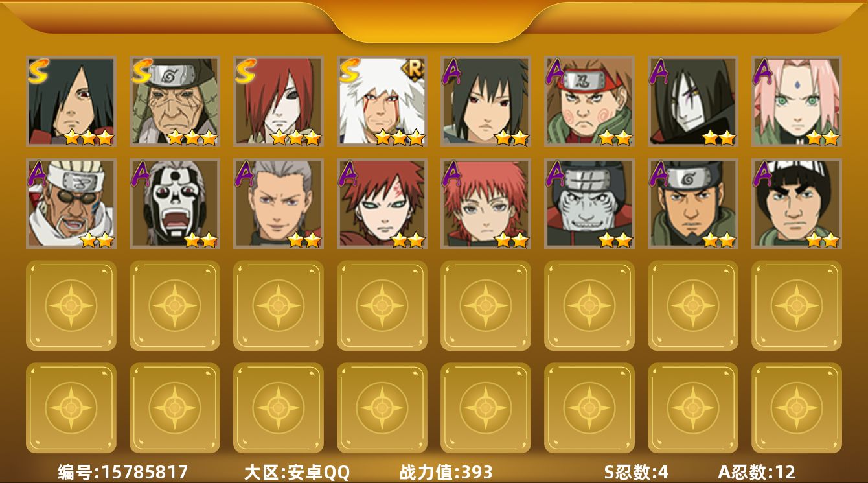Click the 战力值:393 label
The width and height of the screenshot is (868, 483).
[x=446, y=472]
